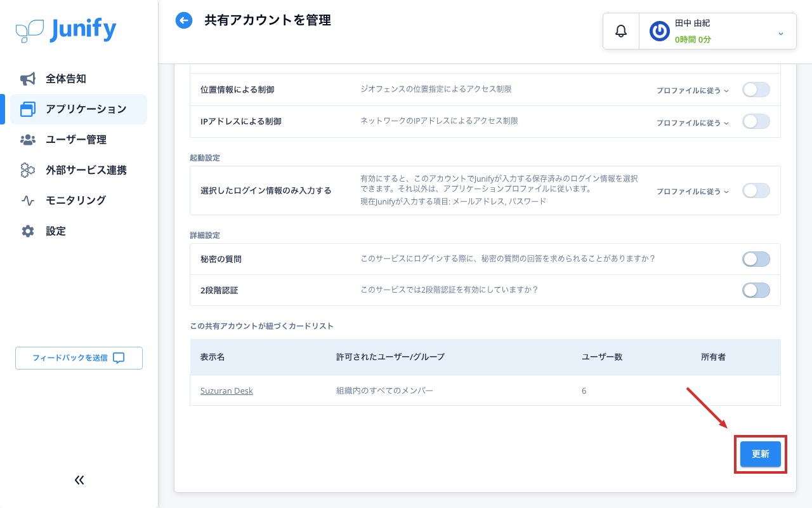The image size is (812, 508).
Task: Click the megaphone icon for 全体告知
Action: [28, 79]
